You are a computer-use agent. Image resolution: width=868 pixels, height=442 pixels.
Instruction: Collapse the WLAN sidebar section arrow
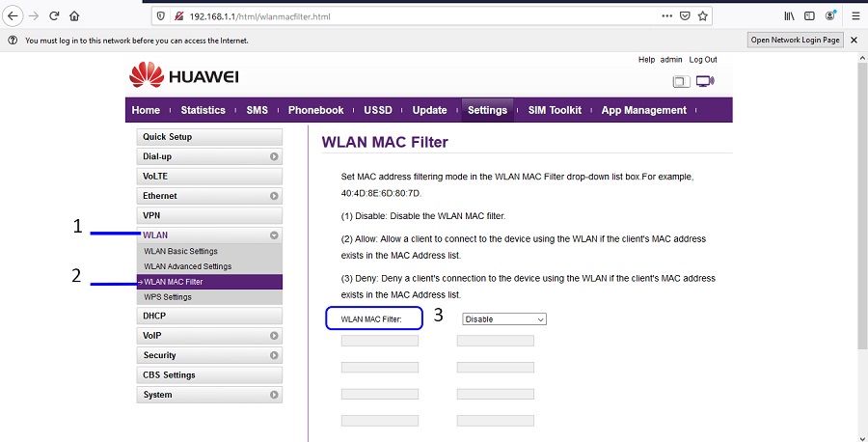274,235
